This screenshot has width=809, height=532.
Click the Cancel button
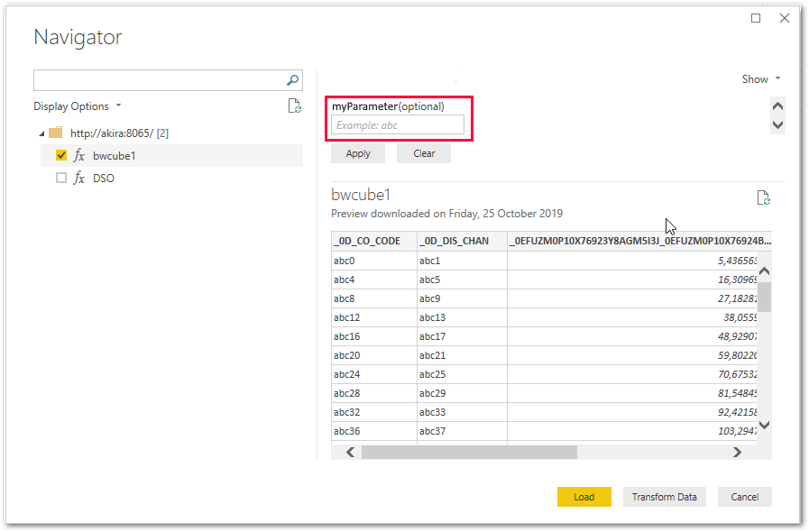click(x=744, y=497)
